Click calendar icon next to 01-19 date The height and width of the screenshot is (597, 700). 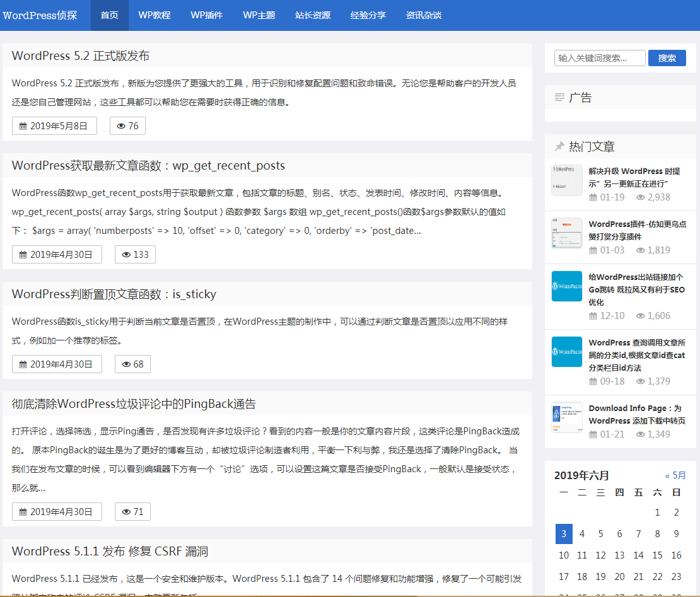[x=593, y=197]
